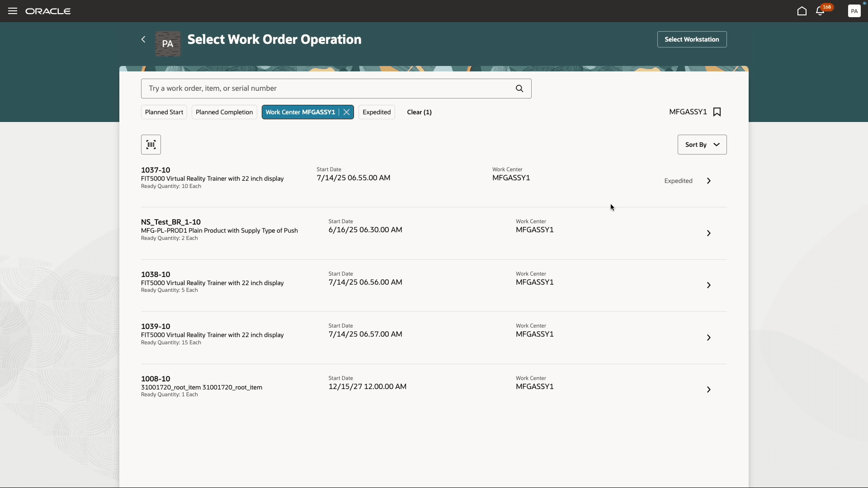The width and height of the screenshot is (868, 488).
Task: Toggle the Planned Completion filter
Action: click(224, 112)
